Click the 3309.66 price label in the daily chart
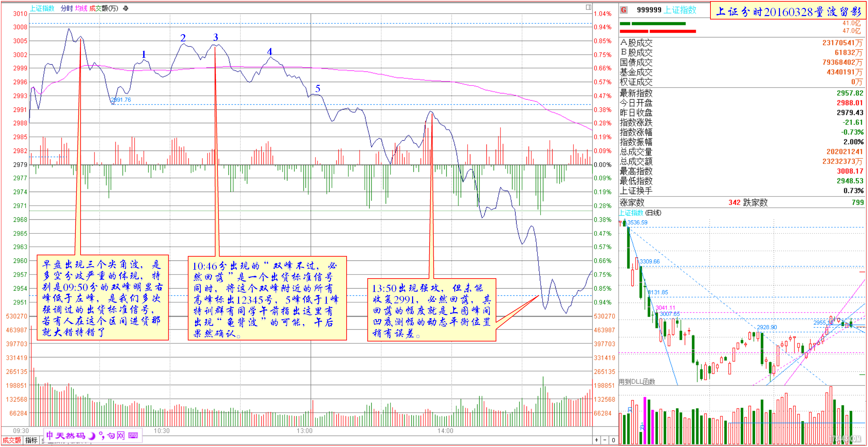 649,261
